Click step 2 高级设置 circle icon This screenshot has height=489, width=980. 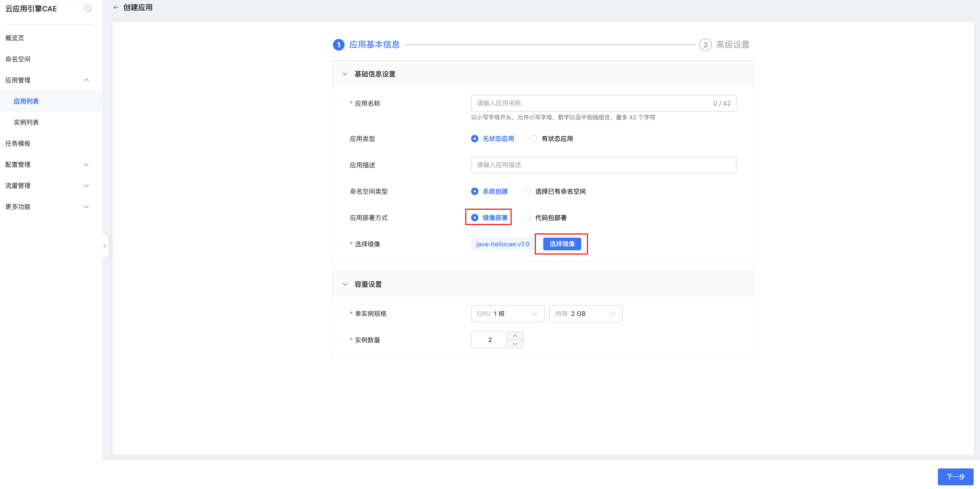pyautogui.click(x=705, y=45)
